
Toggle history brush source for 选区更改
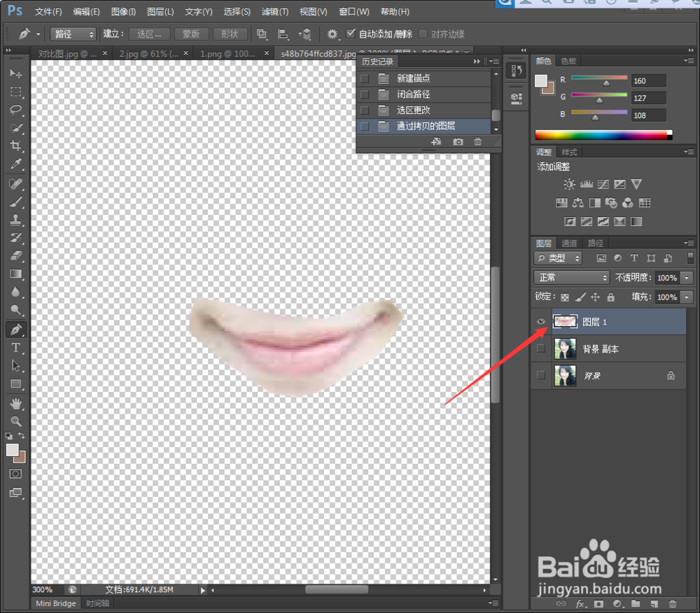pos(365,110)
